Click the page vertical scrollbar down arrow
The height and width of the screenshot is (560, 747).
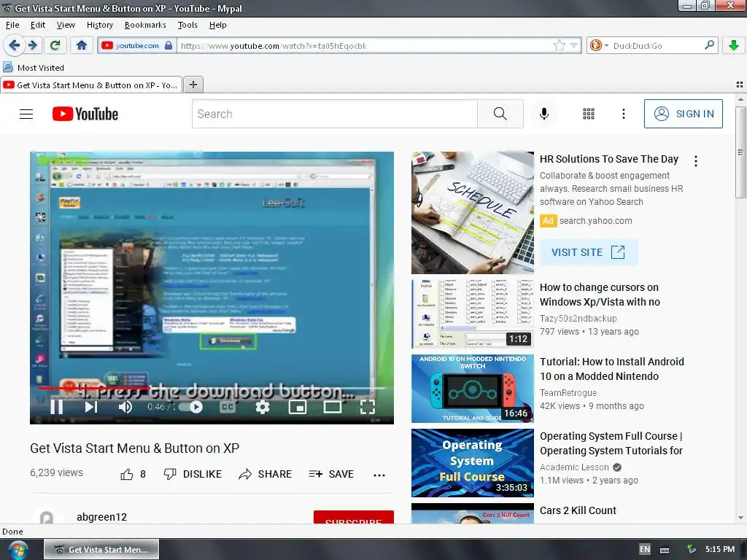pos(740,518)
